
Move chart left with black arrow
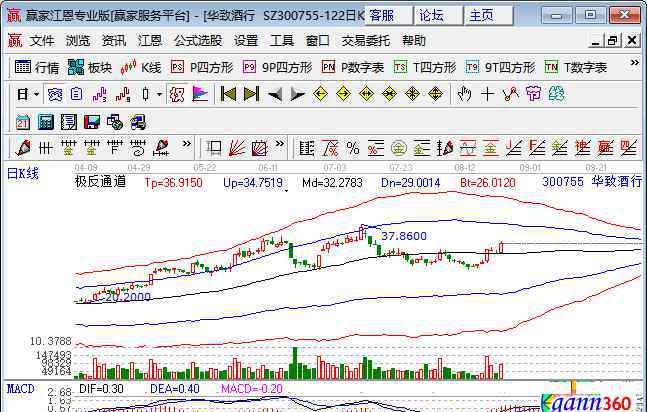(x=274, y=95)
